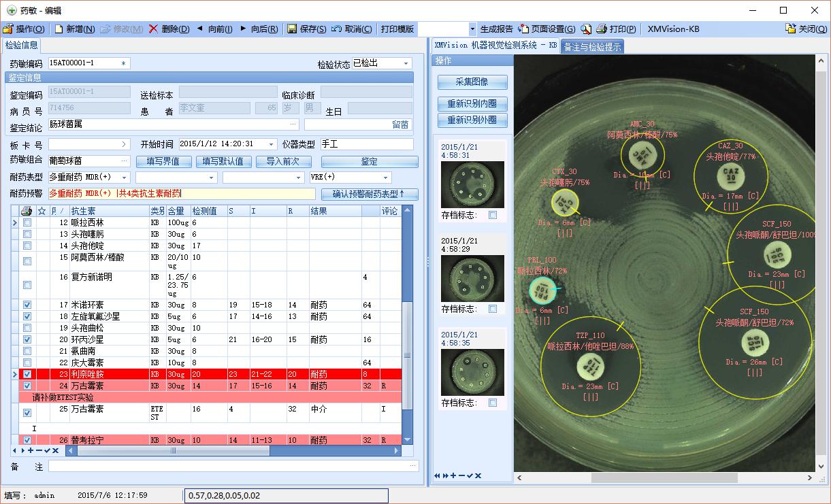Select the 检验信息 tab
Viewport: 831px width, 504px height.
22,46
